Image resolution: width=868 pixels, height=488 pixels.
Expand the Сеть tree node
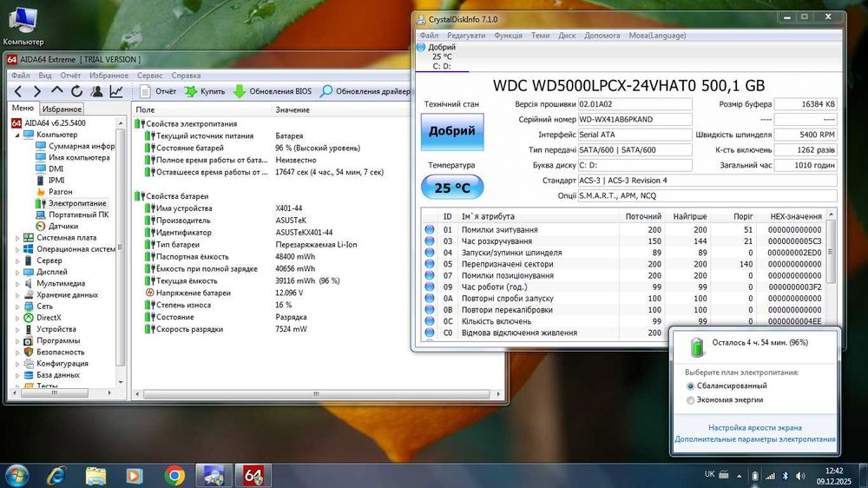(17, 307)
